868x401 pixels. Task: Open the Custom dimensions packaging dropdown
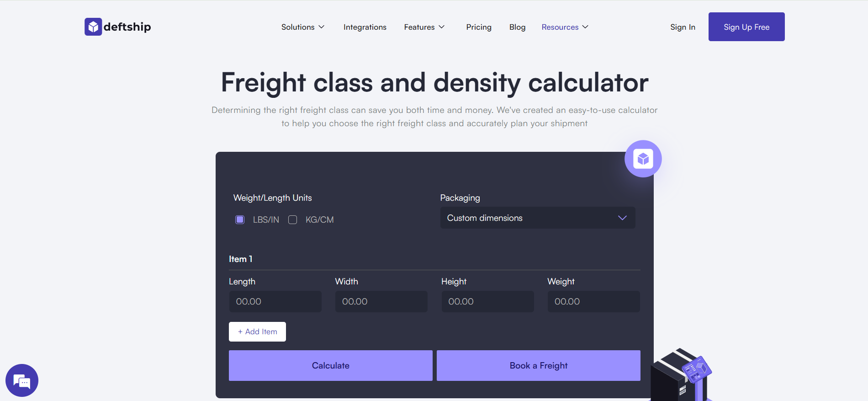[x=537, y=218]
